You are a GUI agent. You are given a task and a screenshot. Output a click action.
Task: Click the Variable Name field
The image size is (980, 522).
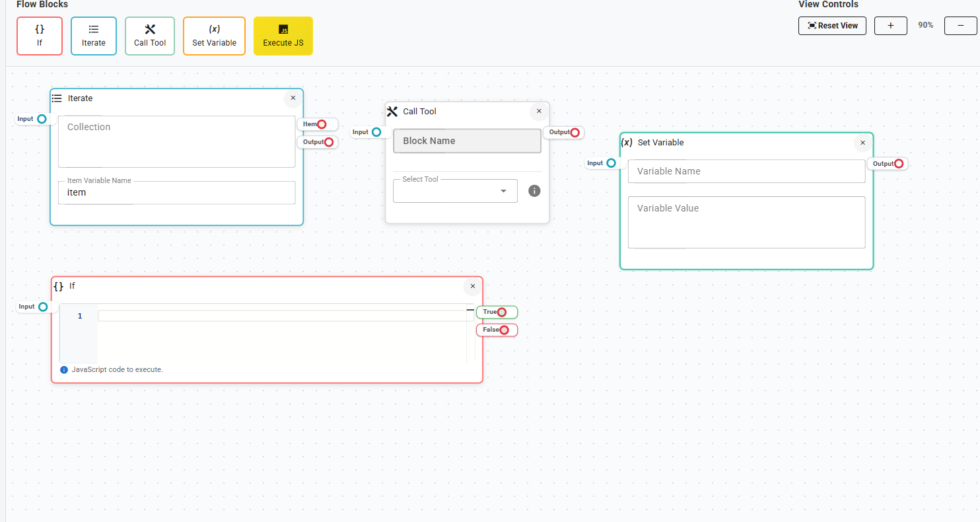pyautogui.click(x=746, y=171)
